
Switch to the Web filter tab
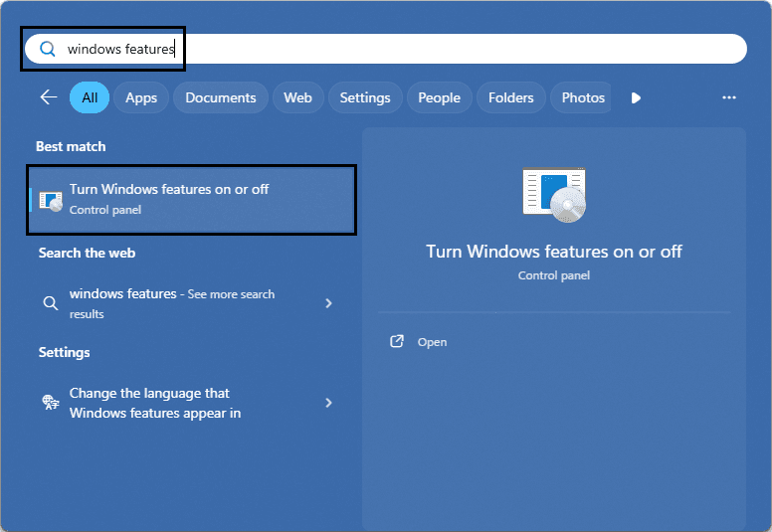pos(297,97)
